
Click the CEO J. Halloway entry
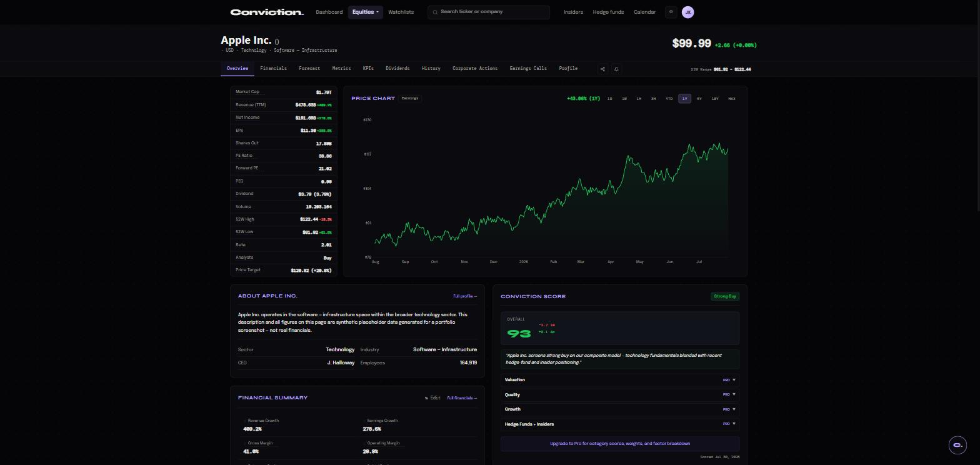(x=296, y=362)
